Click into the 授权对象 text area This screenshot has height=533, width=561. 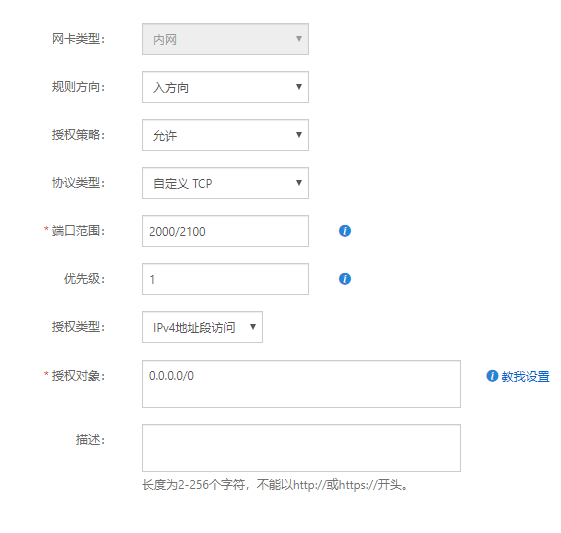[301, 384]
